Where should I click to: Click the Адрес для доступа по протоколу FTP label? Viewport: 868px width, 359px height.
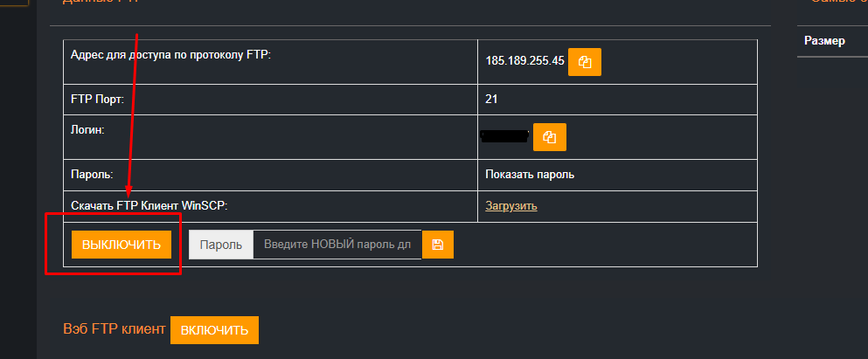click(170, 56)
